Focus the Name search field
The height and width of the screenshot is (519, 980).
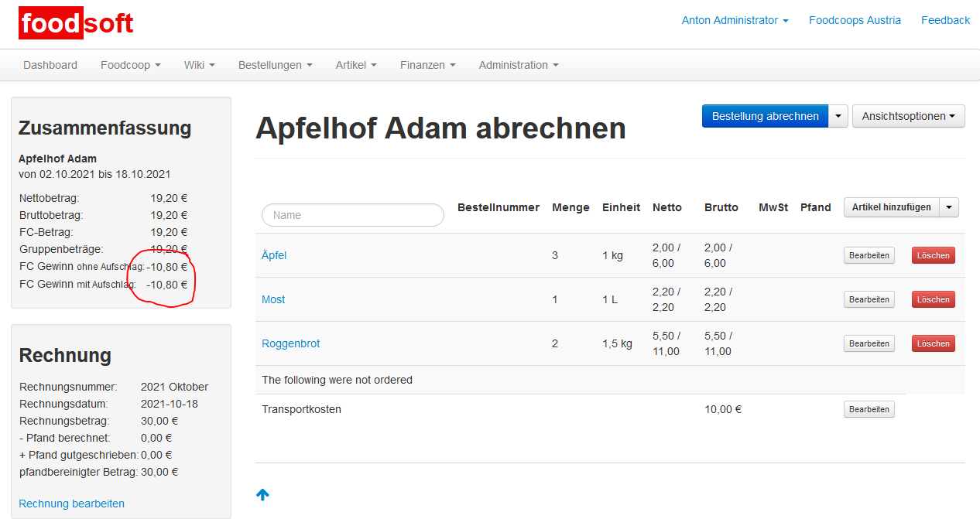point(353,215)
